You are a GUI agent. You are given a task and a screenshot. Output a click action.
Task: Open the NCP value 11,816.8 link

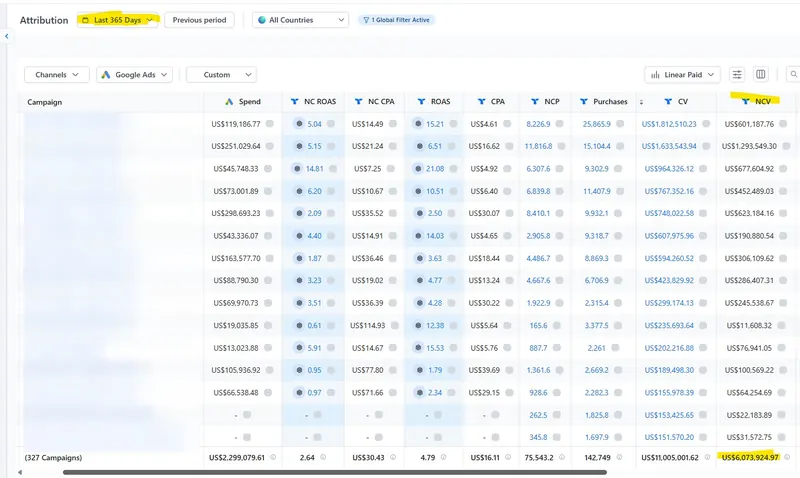(x=538, y=146)
